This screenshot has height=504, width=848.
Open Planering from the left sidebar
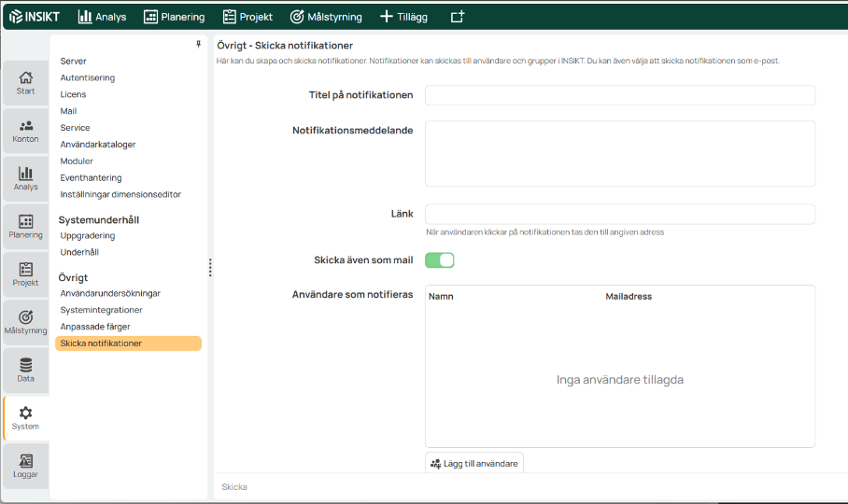click(25, 227)
